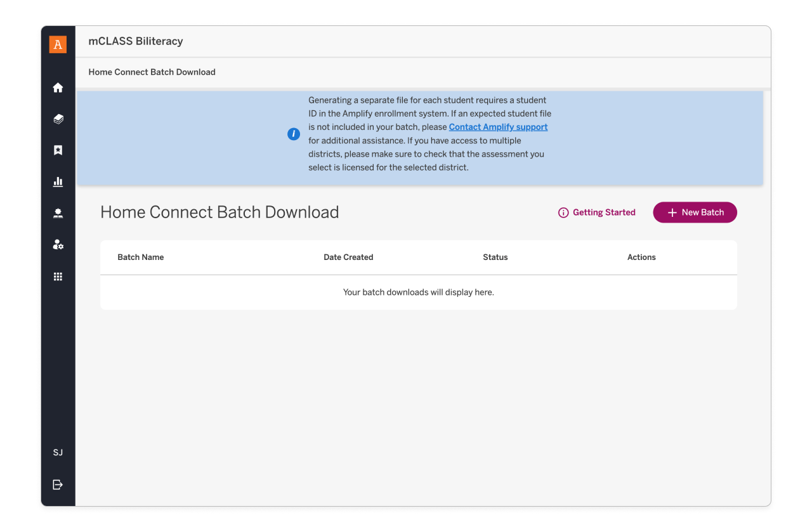812x532 pixels.
Task: Click the log out icon
Action: click(x=58, y=484)
